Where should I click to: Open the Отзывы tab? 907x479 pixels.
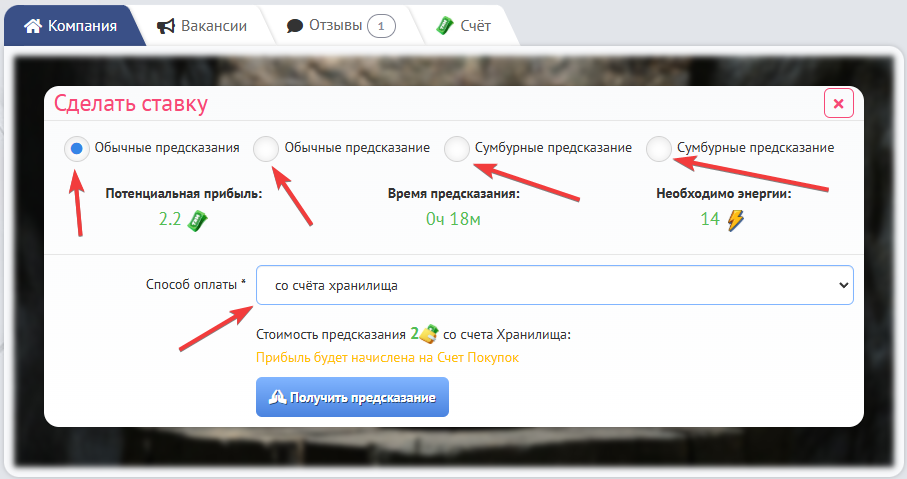click(341, 26)
